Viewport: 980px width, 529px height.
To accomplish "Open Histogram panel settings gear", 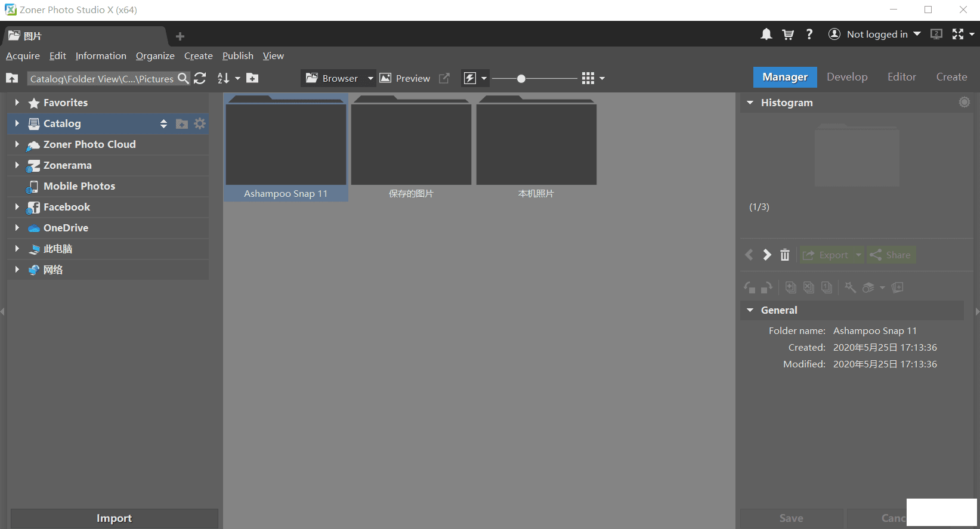I will tap(964, 102).
